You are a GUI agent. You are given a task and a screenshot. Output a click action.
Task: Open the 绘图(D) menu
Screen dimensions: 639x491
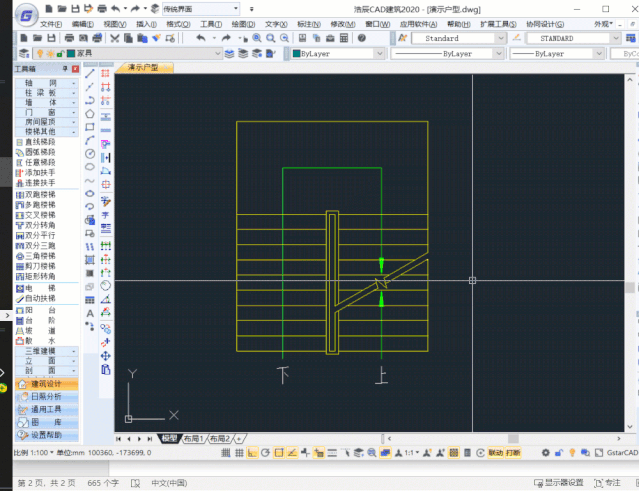point(243,24)
